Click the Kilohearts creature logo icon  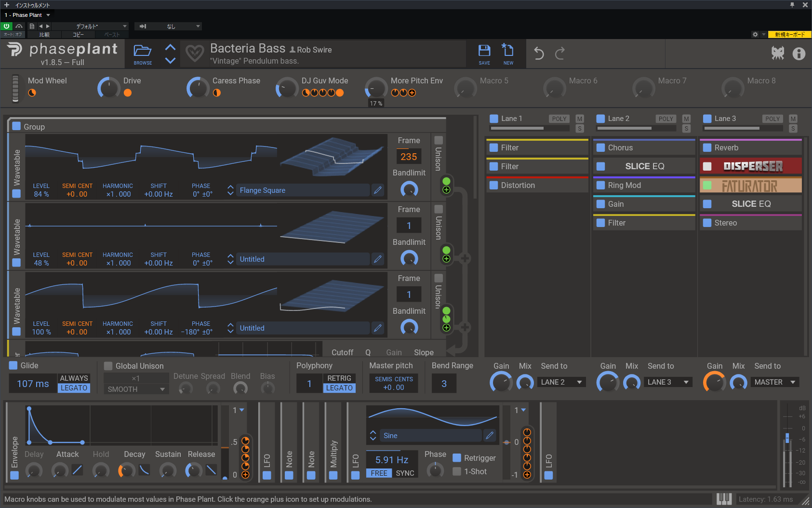tap(778, 53)
